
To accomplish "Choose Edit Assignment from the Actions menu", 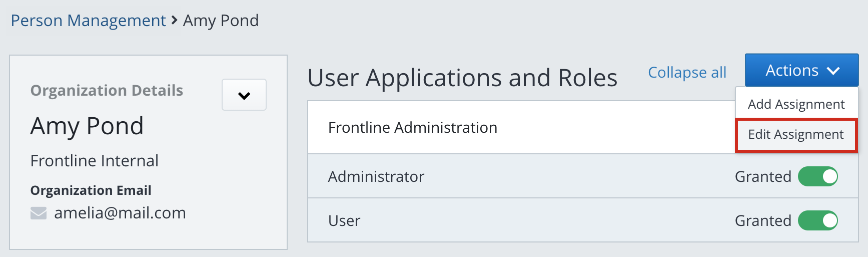I will click(795, 134).
